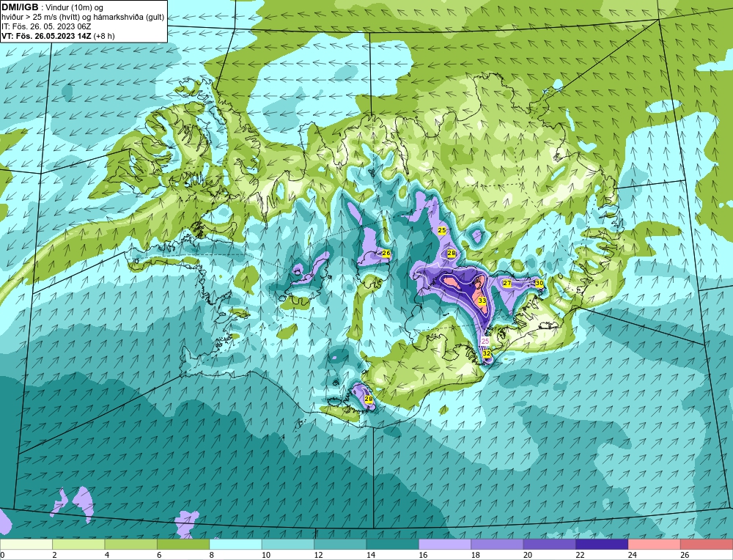Screen dimensions: 733x560
Task: Click the 24 tick on the color scale
Action: pyautogui.click(x=633, y=555)
